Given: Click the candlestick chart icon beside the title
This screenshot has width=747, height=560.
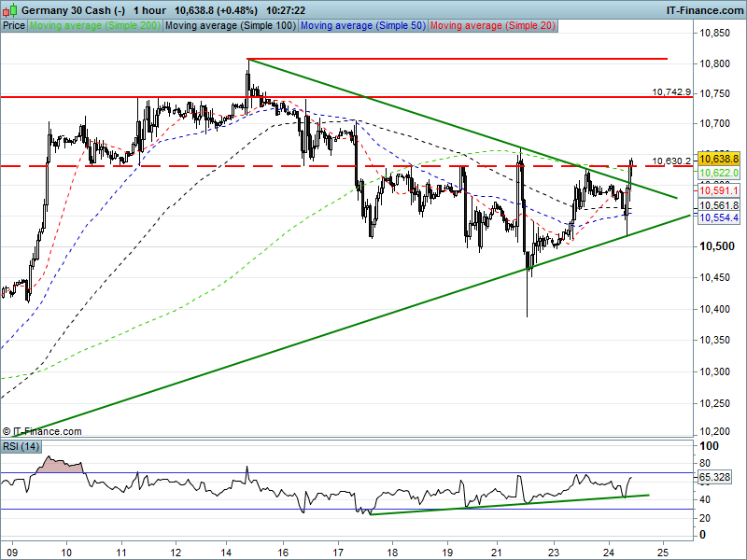Looking at the screenshot, I should 11,10.
